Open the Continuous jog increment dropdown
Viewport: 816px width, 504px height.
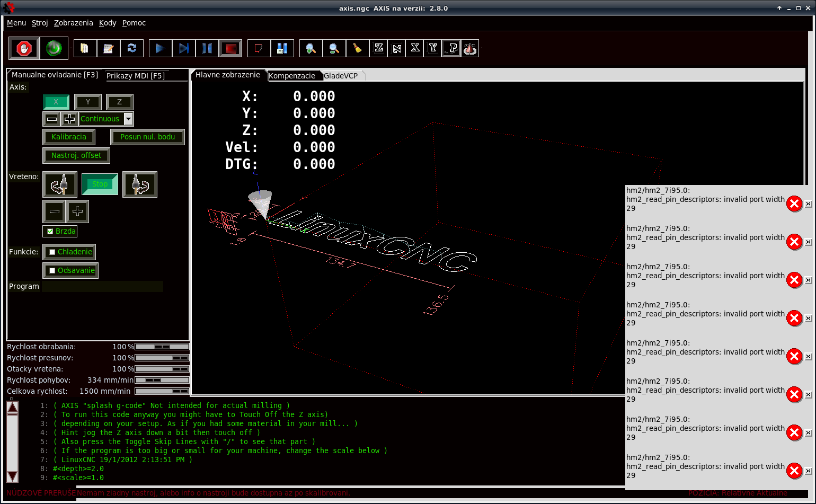tap(128, 119)
